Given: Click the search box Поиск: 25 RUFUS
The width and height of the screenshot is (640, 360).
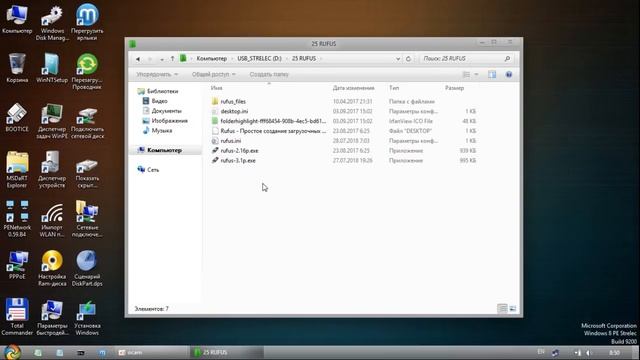Looking at the screenshot, I should click(467, 59).
